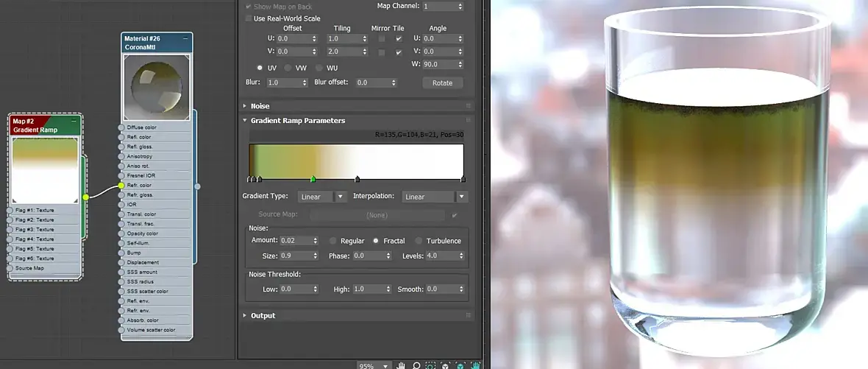Click the Blur value spinner arrows
Image resolution: width=868 pixels, height=369 pixels.
[304, 82]
